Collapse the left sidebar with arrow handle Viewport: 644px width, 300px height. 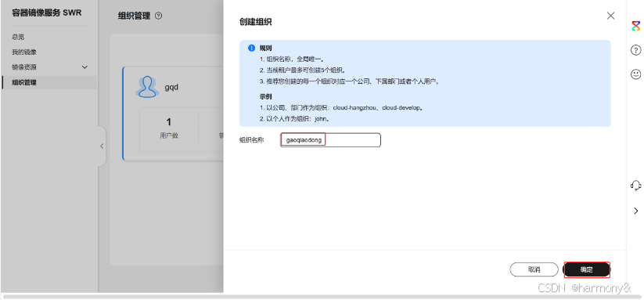(102, 146)
